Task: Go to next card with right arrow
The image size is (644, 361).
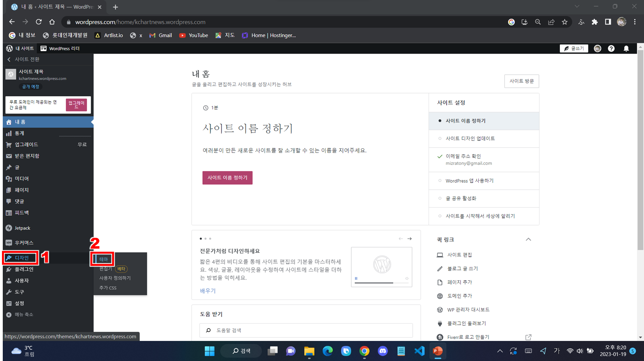Action: point(410,239)
